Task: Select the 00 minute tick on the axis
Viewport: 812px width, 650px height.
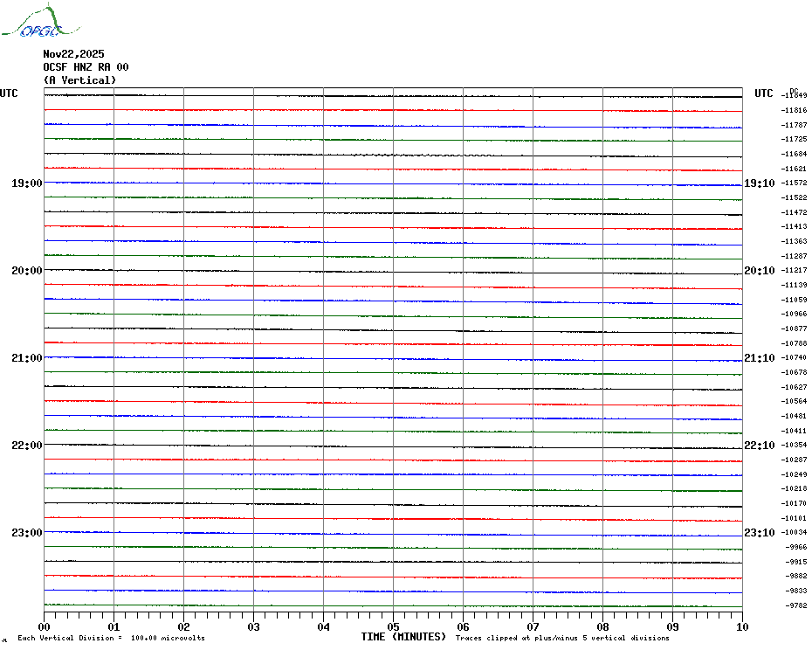Action: [x=45, y=626]
